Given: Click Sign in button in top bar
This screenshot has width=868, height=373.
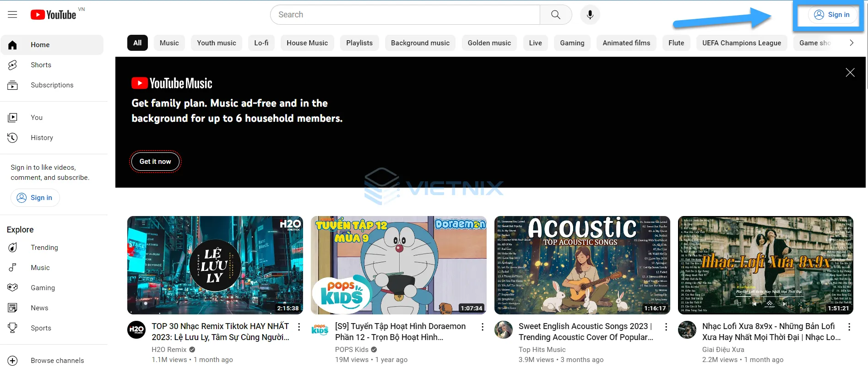Looking at the screenshot, I should point(832,15).
